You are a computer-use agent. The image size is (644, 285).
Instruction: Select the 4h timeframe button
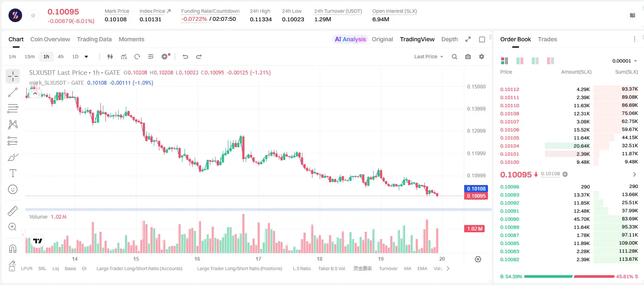pos(61,57)
